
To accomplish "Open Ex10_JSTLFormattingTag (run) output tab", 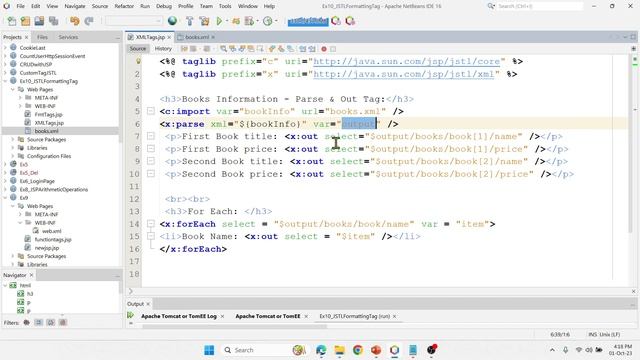I will tap(354, 316).
